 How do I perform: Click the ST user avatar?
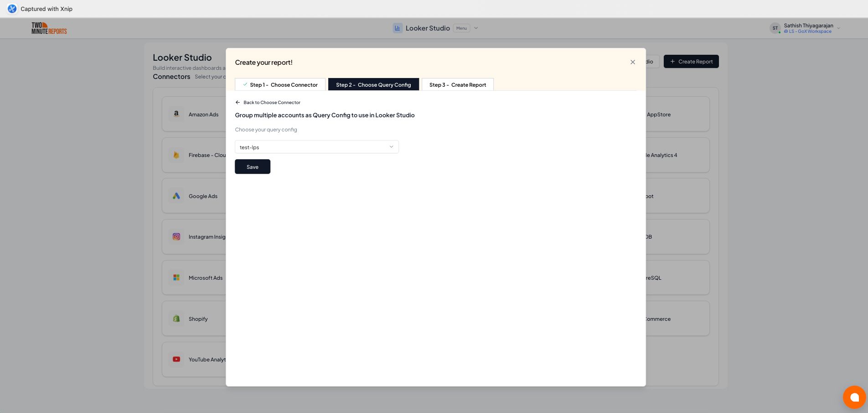(x=775, y=28)
